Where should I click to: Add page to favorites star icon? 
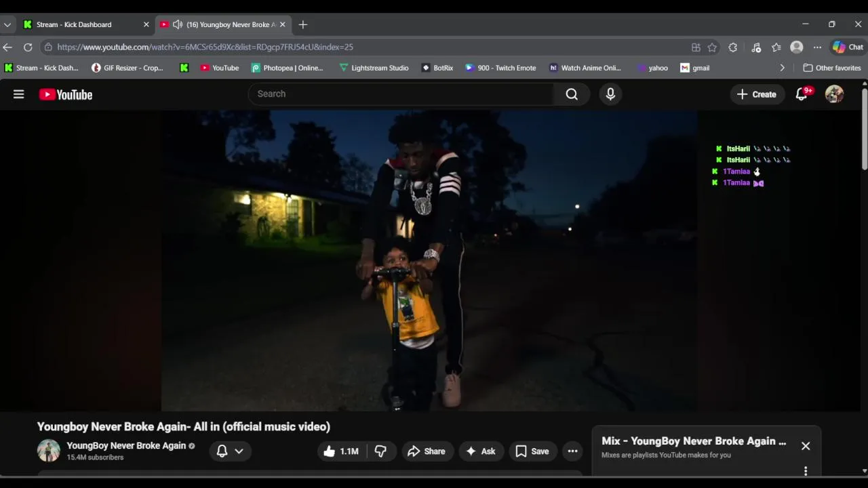[x=712, y=47]
